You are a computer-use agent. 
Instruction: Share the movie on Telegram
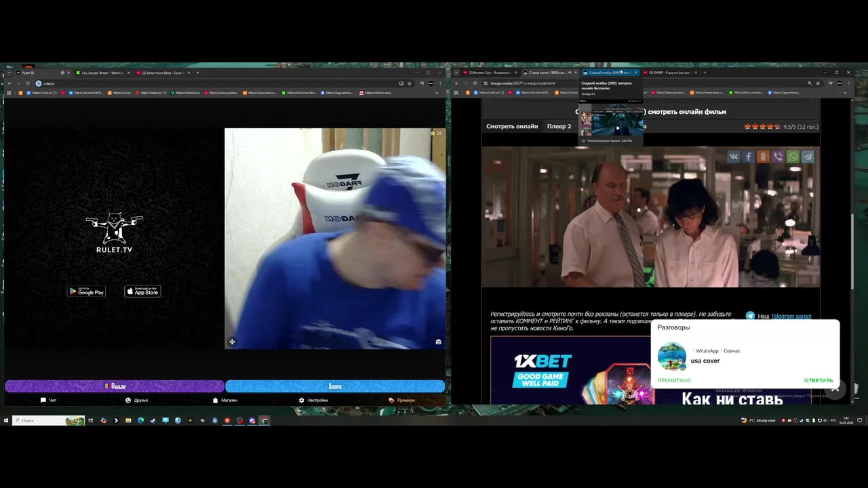point(808,157)
